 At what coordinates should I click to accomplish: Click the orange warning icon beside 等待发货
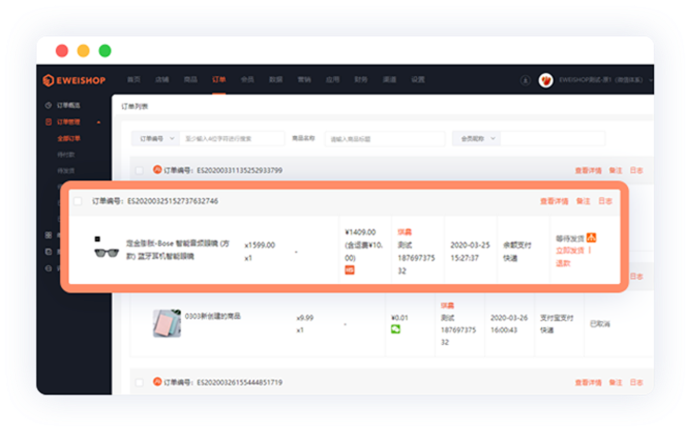(x=591, y=237)
